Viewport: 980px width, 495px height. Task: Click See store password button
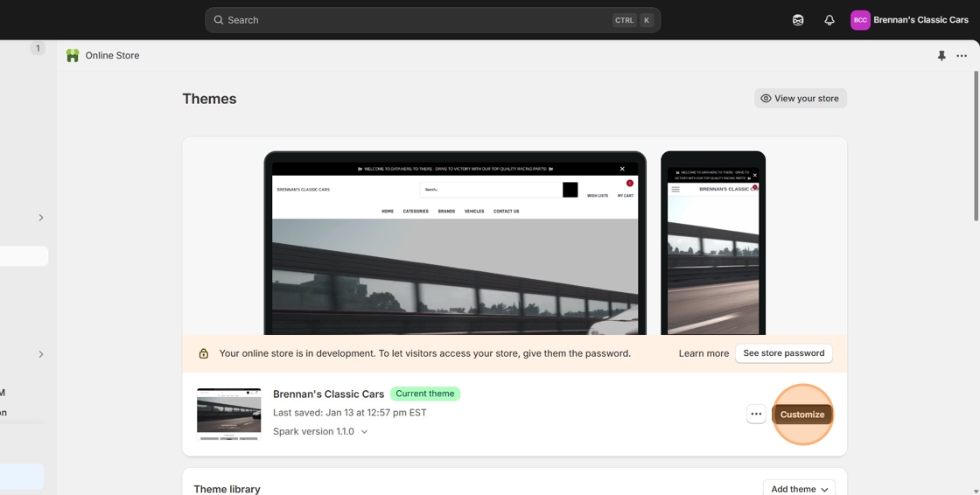point(784,353)
